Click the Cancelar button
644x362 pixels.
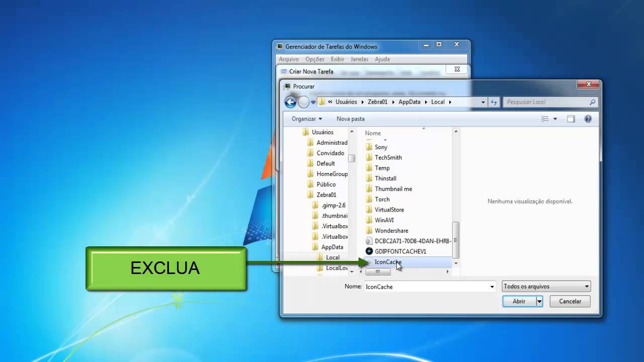(x=570, y=302)
